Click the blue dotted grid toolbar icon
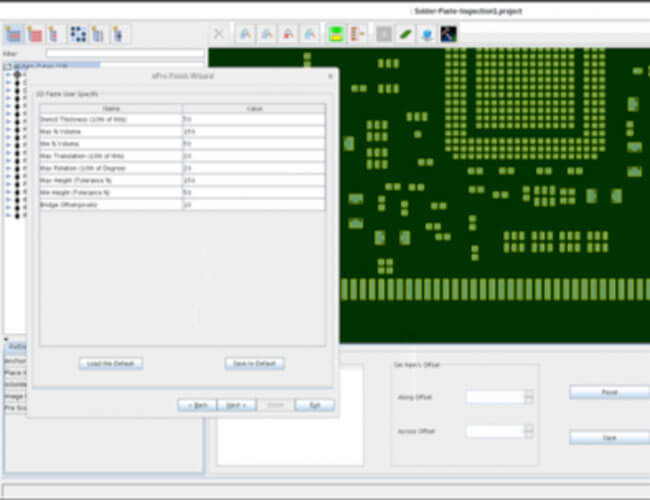The width and height of the screenshot is (650, 500). (77, 33)
